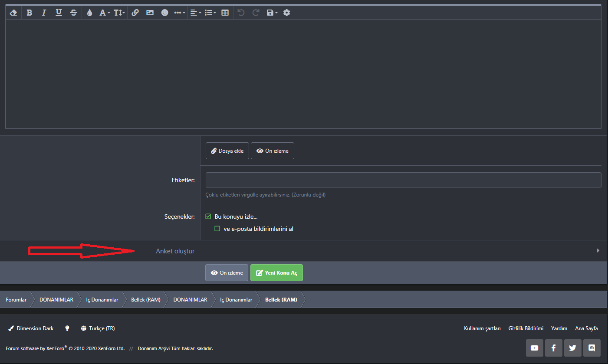Expand the Anket oluştur section
Viewport: 608px width, 364px height.
coord(303,251)
